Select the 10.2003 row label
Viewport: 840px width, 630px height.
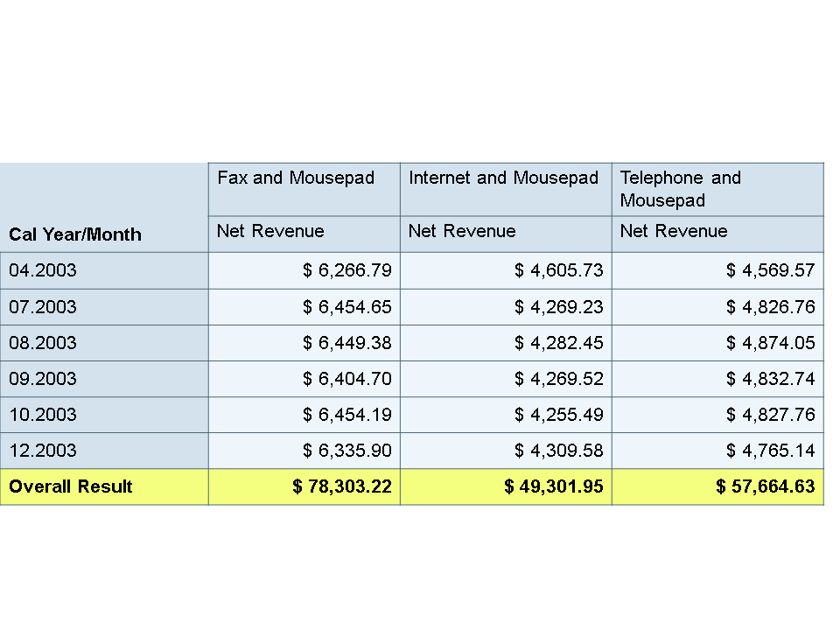point(43,415)
